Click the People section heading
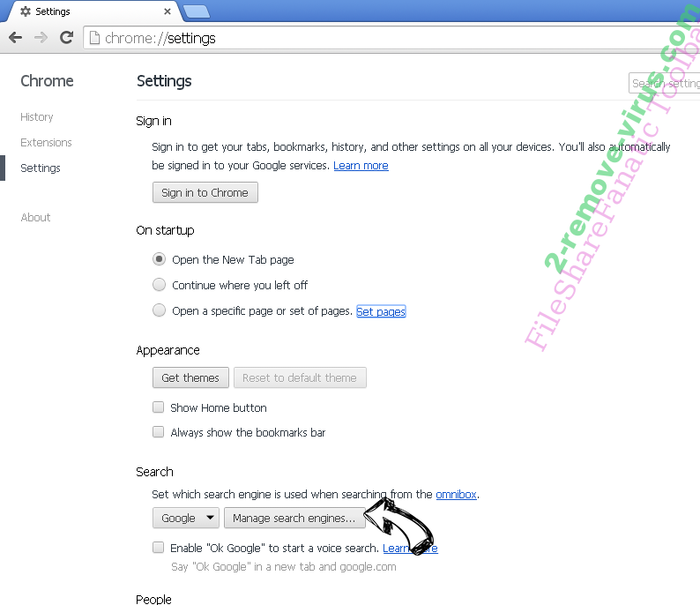The image size is (700, 605). 153,599
